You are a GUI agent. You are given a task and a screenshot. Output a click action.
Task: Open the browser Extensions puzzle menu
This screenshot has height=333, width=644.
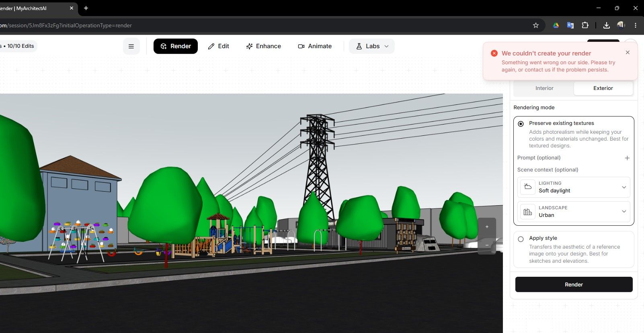point(585,25)
